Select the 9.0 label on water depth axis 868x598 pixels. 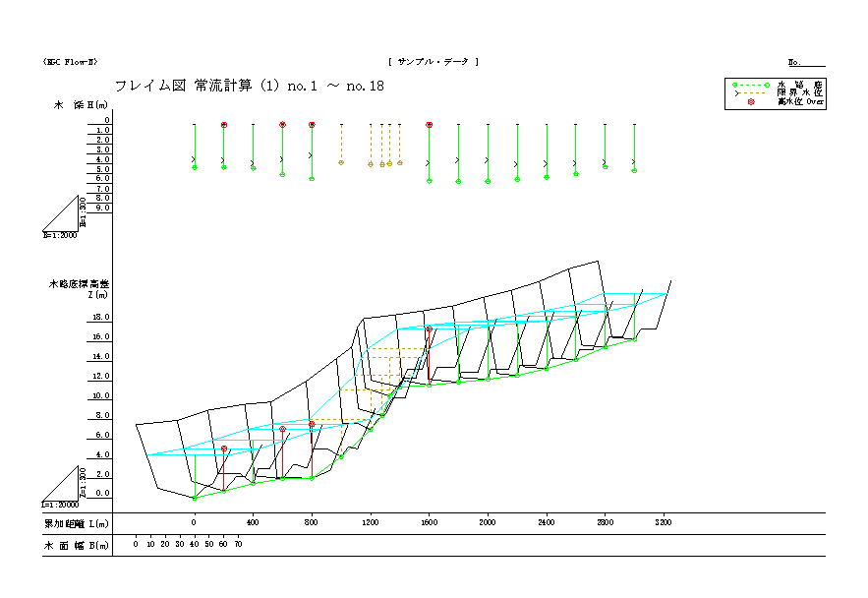coord(103,209)
